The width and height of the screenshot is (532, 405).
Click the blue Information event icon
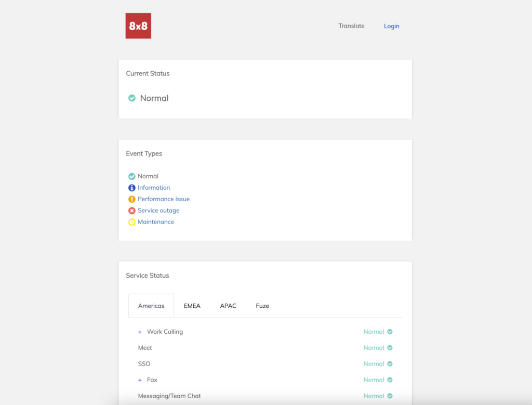pyautogui.click(x=132, y=188)
